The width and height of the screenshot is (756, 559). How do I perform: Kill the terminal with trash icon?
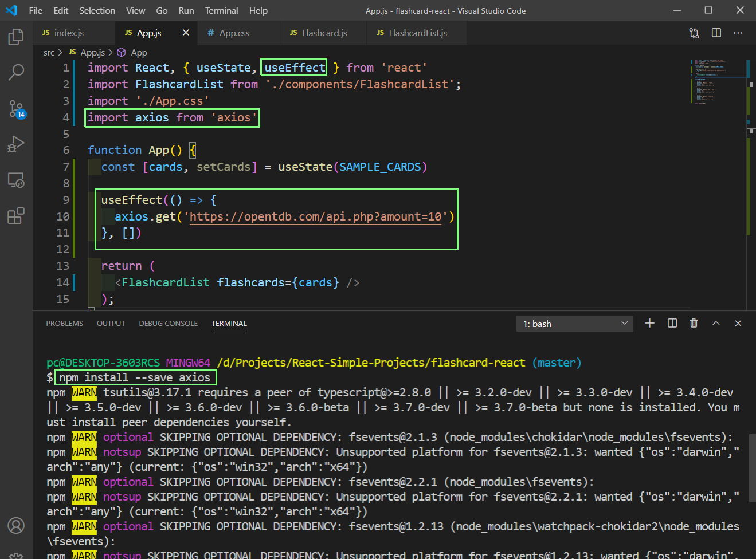pyautogui.click(x=694, y=324)
